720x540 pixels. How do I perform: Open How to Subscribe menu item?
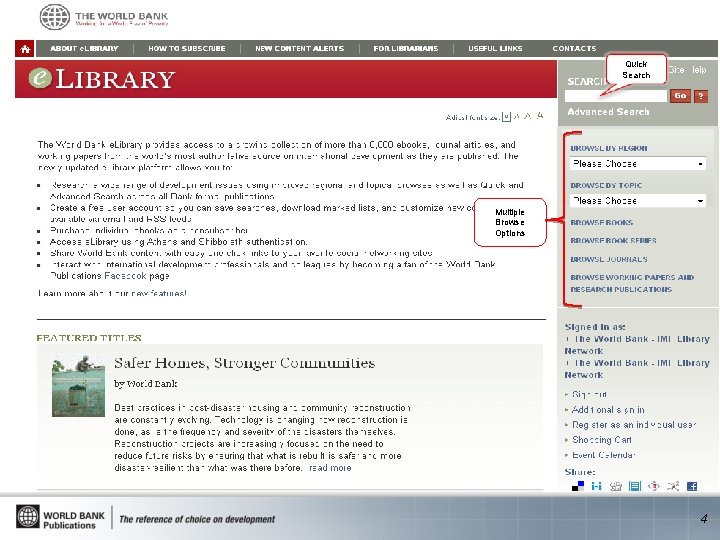186,49
